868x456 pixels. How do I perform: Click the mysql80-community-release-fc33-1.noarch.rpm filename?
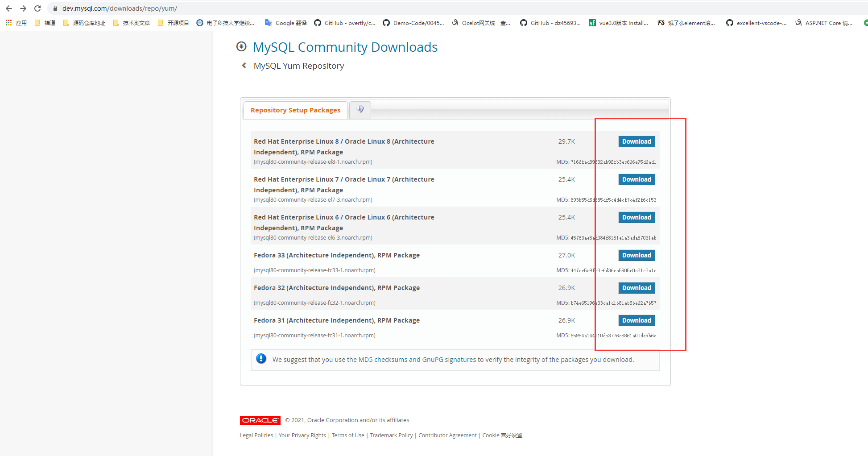(314, 270)
